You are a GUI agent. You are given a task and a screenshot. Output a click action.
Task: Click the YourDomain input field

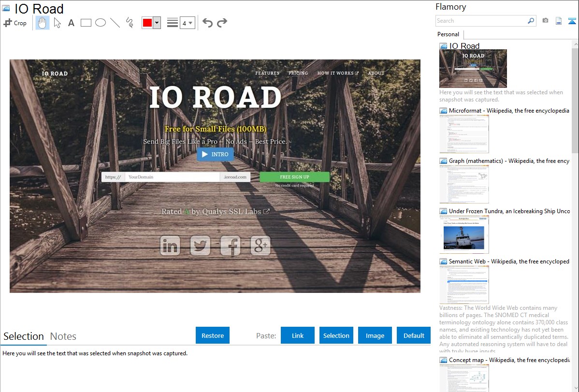[x=173, y=177]
